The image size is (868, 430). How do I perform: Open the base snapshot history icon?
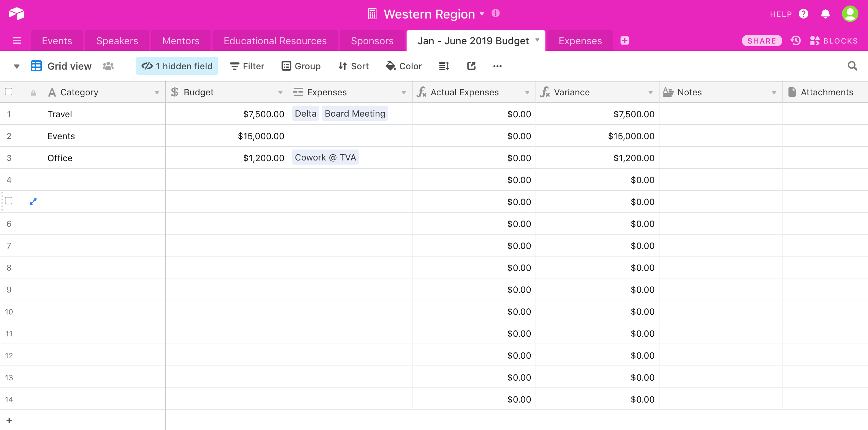796,40
